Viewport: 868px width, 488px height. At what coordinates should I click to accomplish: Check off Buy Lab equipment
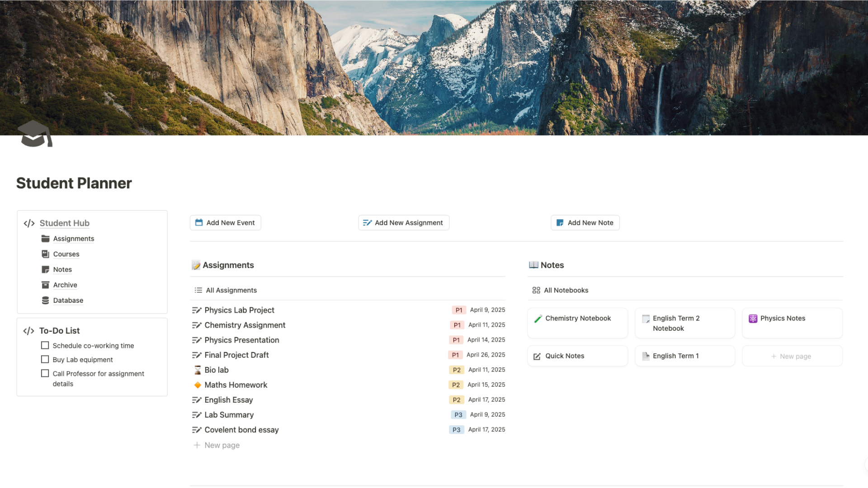[45, 359]
